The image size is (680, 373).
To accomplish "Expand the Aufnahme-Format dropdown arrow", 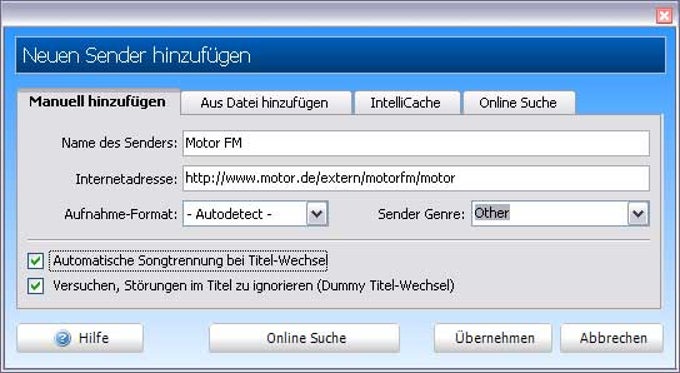I will [x=317, y=213].
